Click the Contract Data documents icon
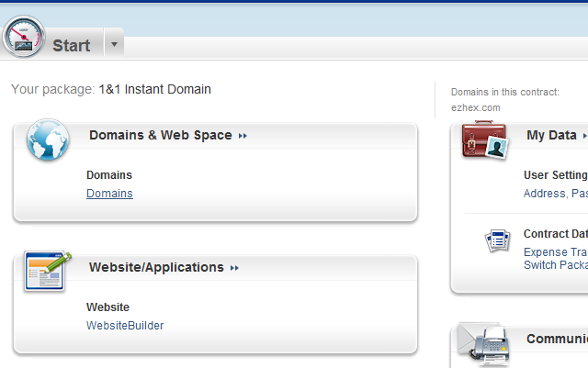This screenshot has height=368, width=588. point(497,240)
